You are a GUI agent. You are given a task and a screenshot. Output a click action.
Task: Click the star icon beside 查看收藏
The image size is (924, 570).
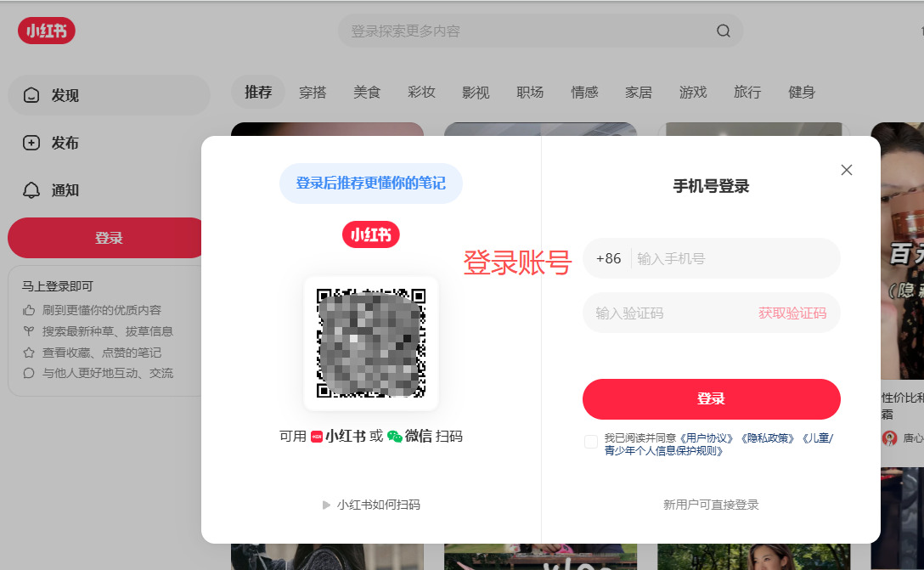29,353
